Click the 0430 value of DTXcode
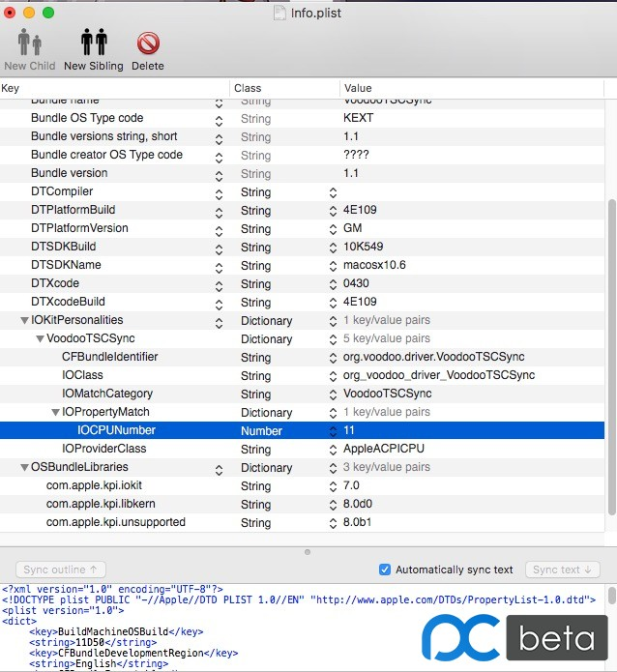The width and height of the screenshot is (617, 672). point(356,283)
